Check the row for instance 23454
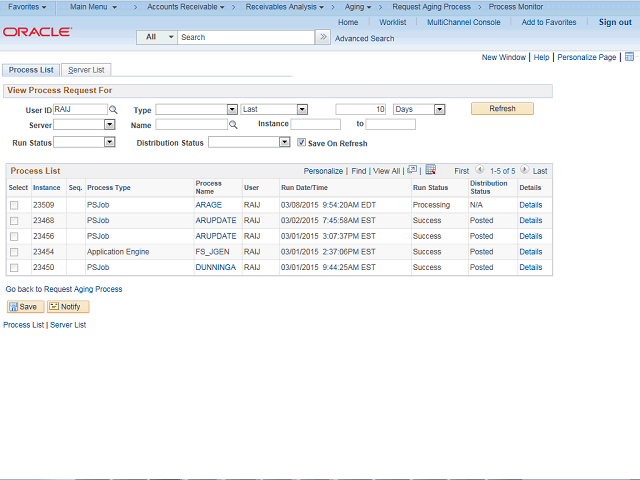Viewport: 640px width, 480px height. tap(14, 252)
